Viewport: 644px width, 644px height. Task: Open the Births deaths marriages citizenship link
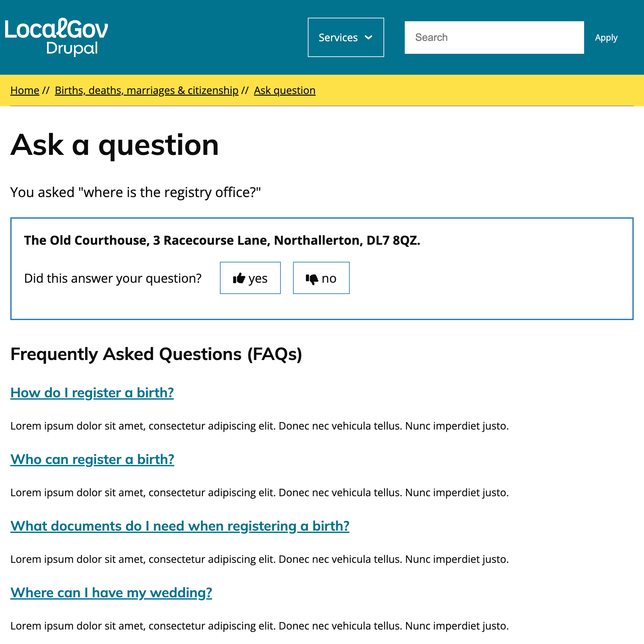146,90
